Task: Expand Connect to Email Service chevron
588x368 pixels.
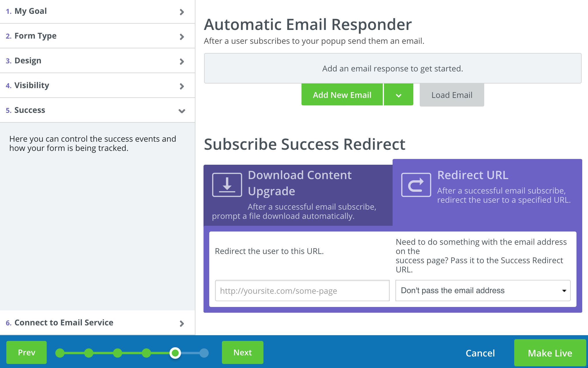Action: pos(182,323)
